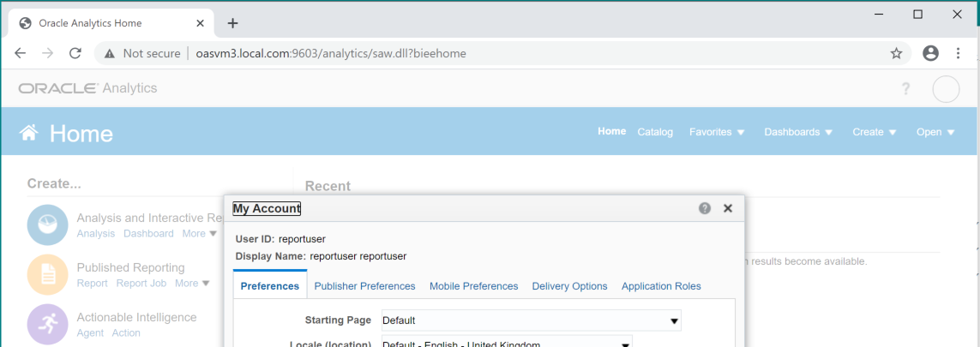The width and height of the screenshot is (980, 347).
Task: Reload the page with refresh icon
Action: pos(75,53)
